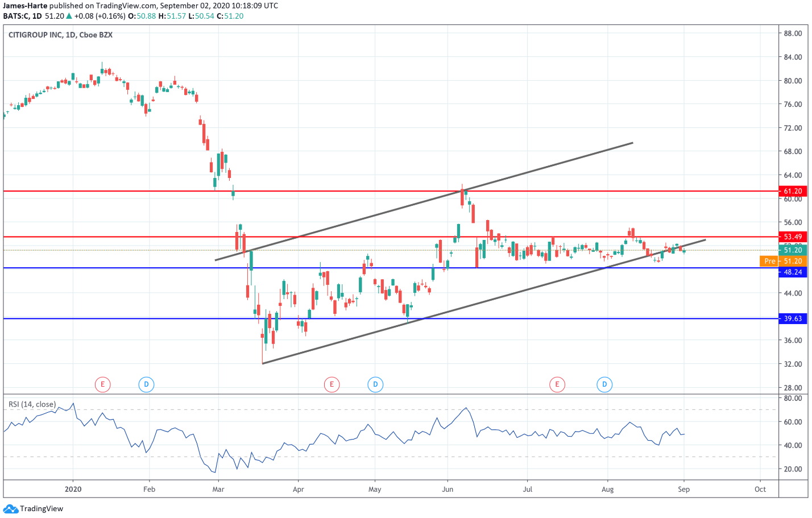Click the blue 48.24 support price label
This screenshot has width=812, height=518.
pyautogui.click(x=792, y=272)
